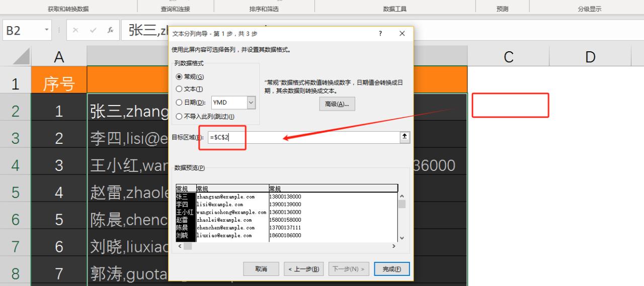The image size is (644, 286).
Task: Click the 高级(A)... button
Action: point(337,104)
